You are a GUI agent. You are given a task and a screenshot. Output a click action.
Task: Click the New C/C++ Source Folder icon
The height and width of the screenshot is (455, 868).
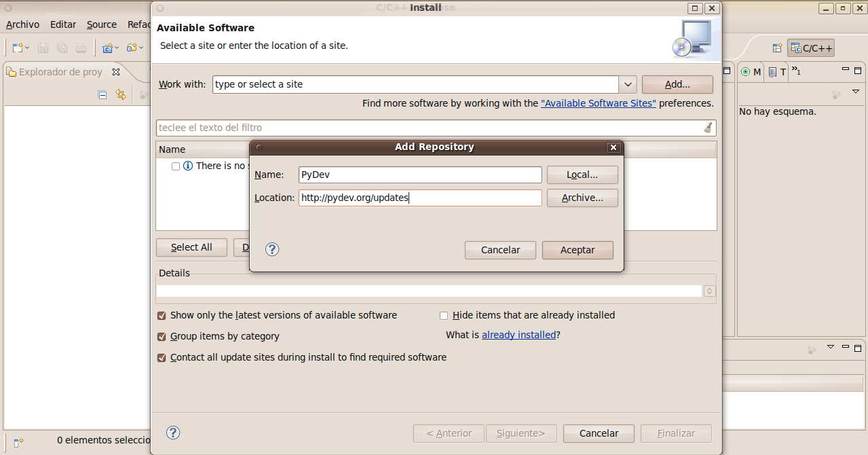pyautogui.click(x=132, y=48)
